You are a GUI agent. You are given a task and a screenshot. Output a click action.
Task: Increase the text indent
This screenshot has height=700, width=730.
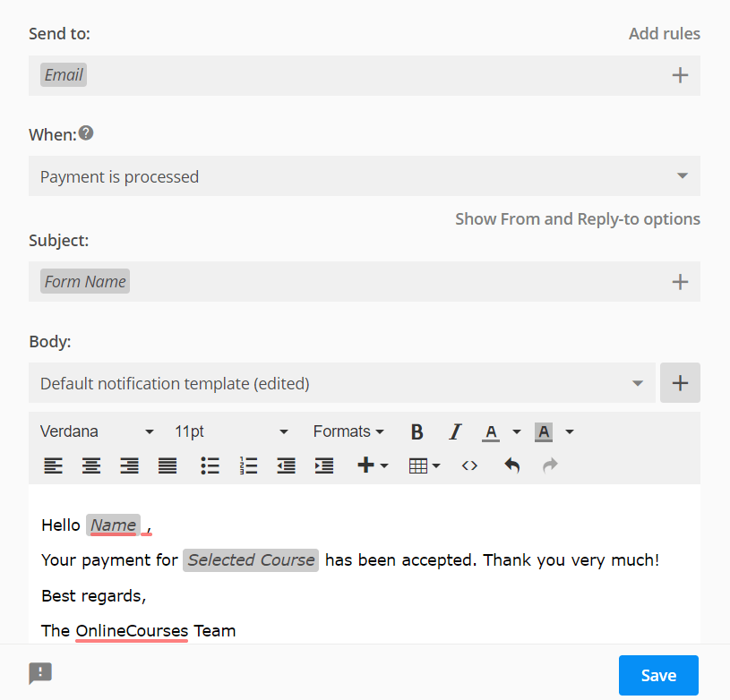point(324,465)
